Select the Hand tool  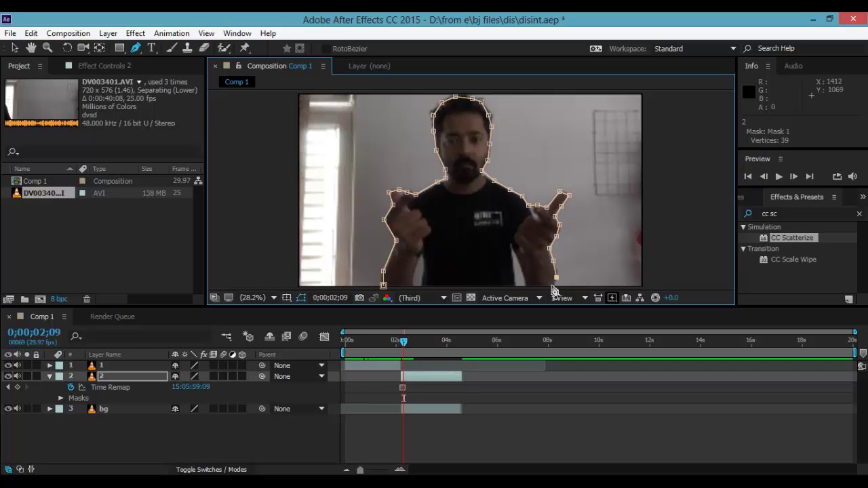31,47
